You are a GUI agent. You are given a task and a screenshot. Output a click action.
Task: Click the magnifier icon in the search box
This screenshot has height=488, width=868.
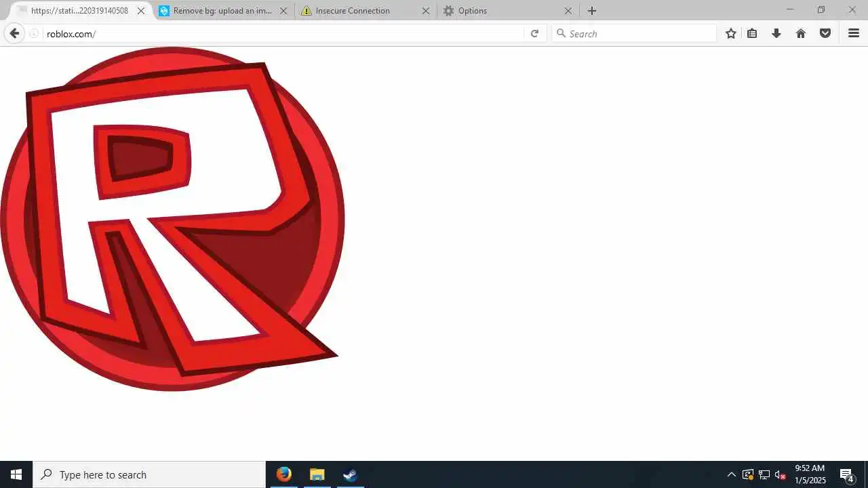tap(561, 33)
